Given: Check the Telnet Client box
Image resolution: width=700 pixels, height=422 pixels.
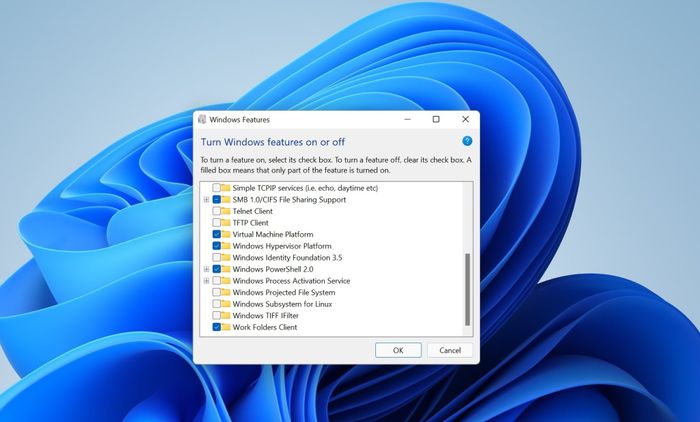Looking at the screenshot, I should click(217, 211).
